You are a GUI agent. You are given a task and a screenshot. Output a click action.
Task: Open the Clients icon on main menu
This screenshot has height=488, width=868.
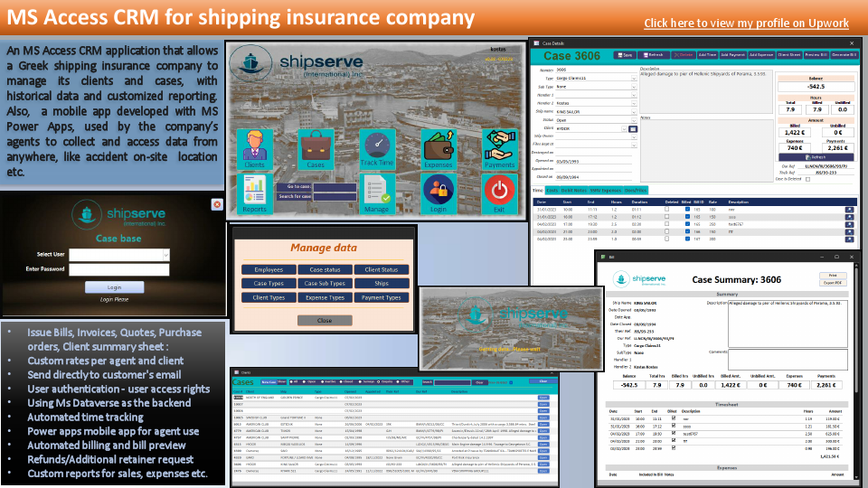click(x=255, y=149)
